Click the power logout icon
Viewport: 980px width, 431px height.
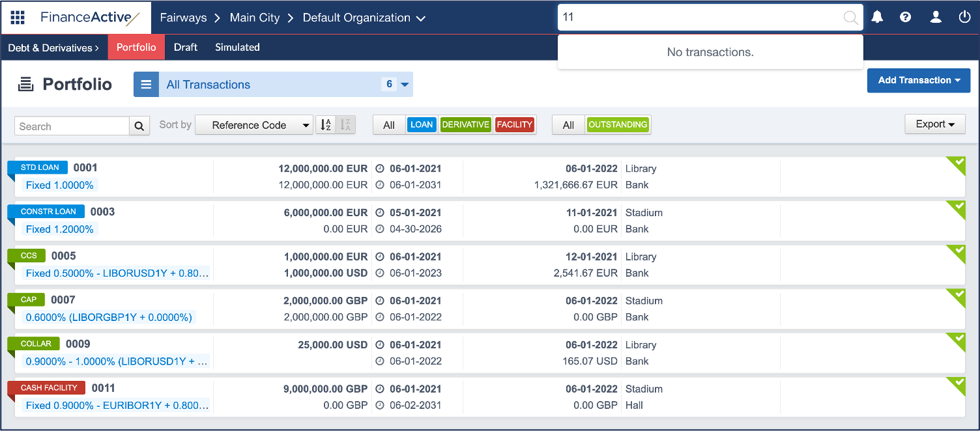coord(965,18)
